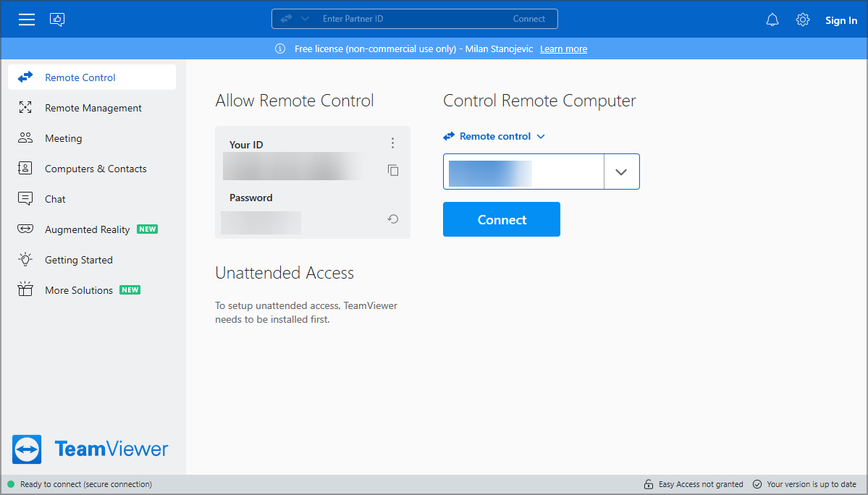Click the Getting Started lightbulb icon
Image resolution: width=868 pixels, height=495 pixels.
pyautogui.click(x=25, y=259)
